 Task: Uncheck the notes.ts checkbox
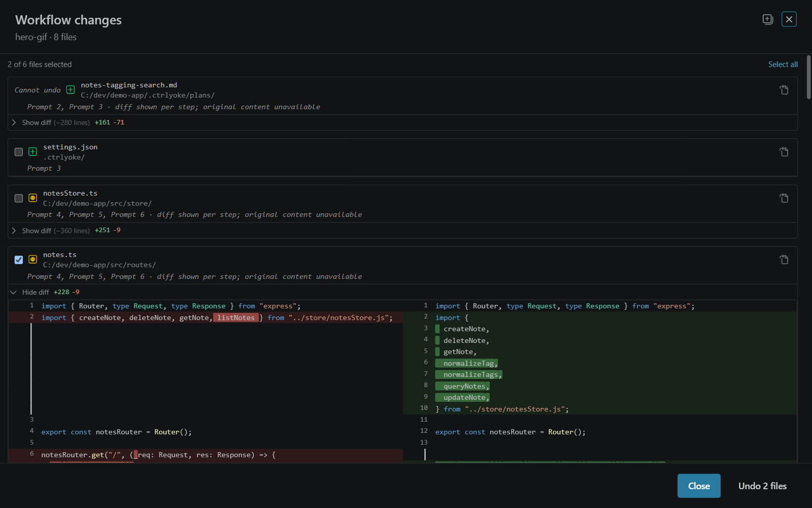(x=19, y=260)
